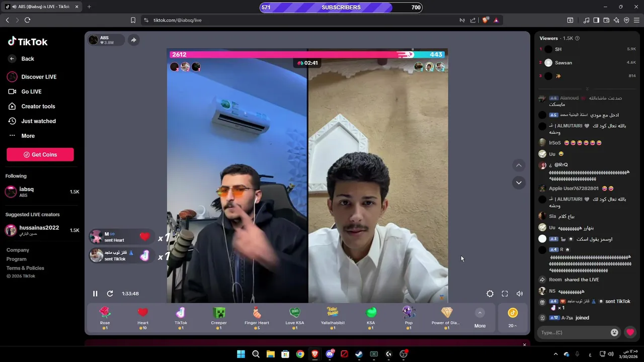Open the coin balance dropdown
644x362 pixels.
513,319
